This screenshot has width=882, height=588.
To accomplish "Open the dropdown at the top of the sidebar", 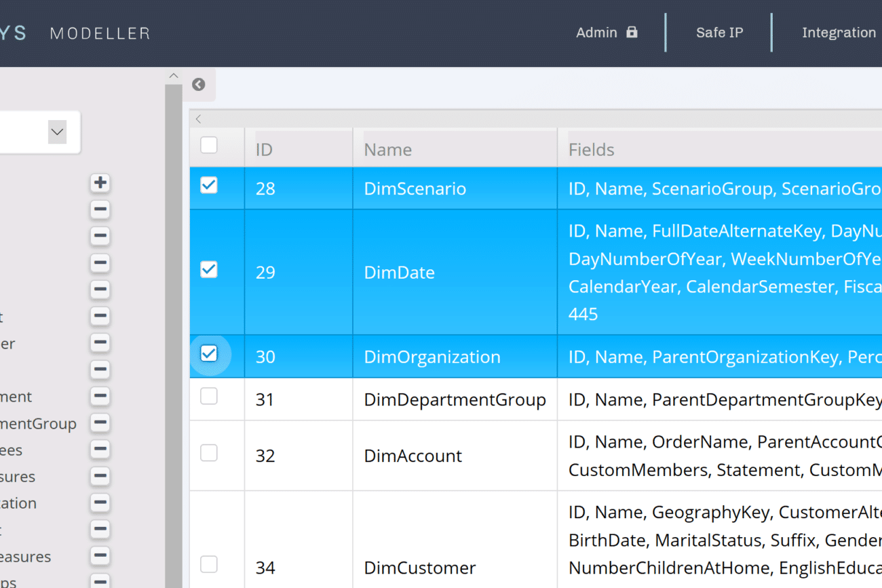I will [x=57, y=132].
